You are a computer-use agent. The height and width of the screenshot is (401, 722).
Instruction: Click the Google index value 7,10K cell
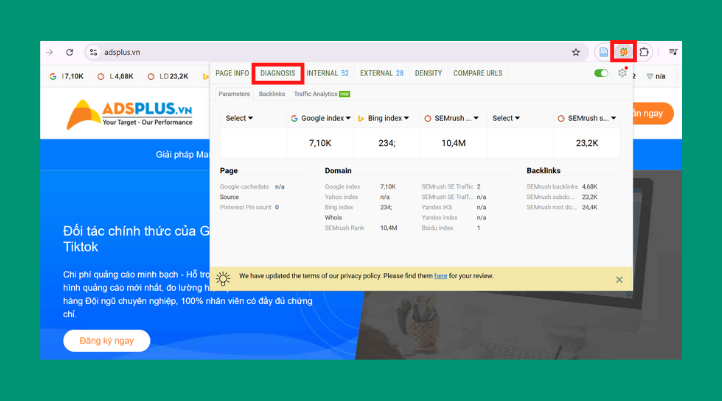pyautogui.click(x=320, y=143)
